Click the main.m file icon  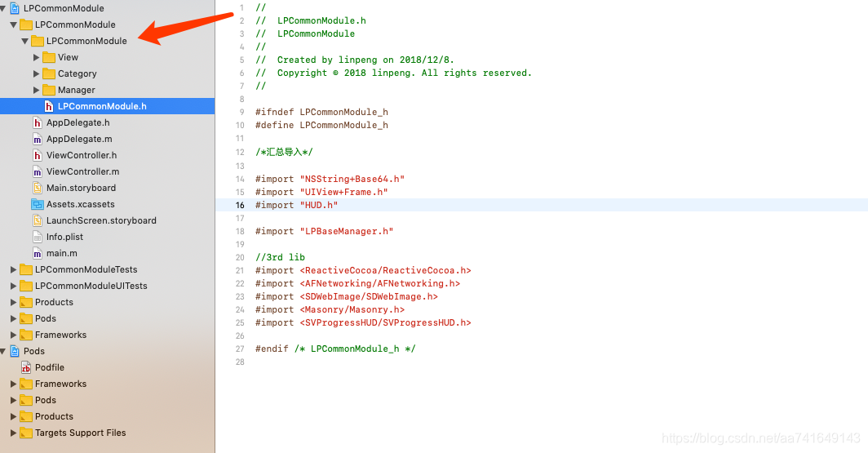click(x=37, y=253)
